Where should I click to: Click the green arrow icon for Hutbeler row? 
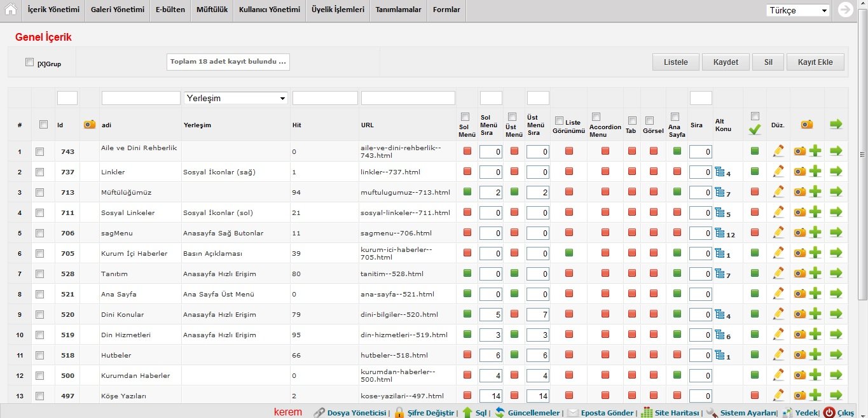click(x=836, y=355)
